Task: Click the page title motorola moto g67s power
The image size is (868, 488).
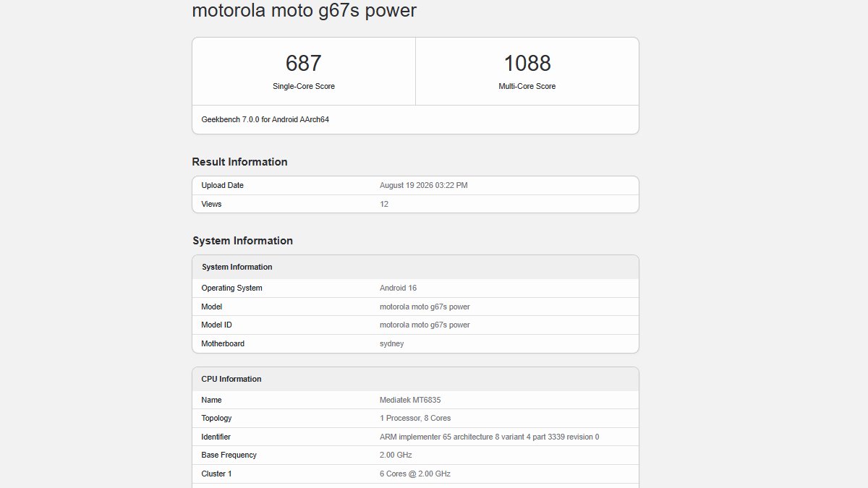Action: (304, 11)
